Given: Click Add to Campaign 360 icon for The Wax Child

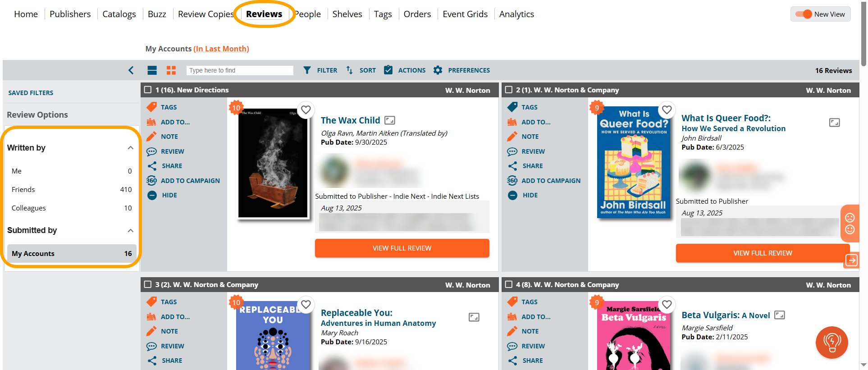Looking at the screenshot, I should coord(151,181).
